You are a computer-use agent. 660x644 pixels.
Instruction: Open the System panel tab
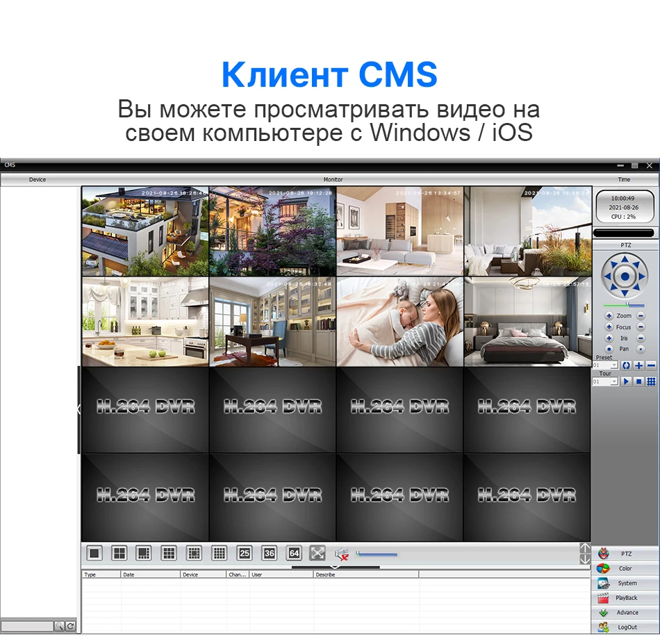626,583
